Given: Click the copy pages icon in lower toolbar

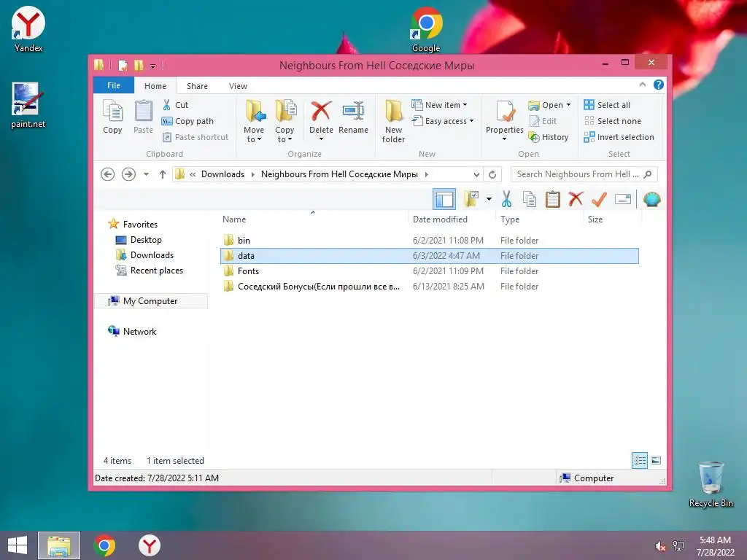Looking at the screenshot, I should [530, 199].
